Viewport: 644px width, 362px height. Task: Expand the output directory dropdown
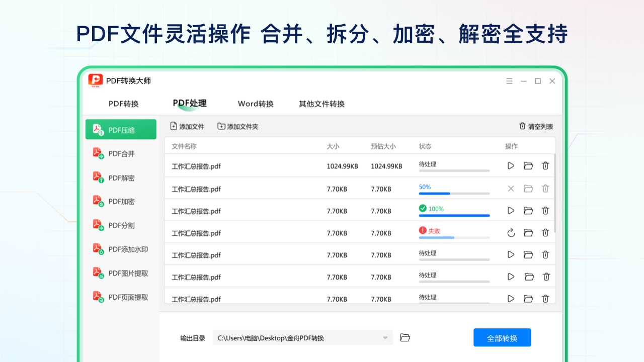coord(384,337)
